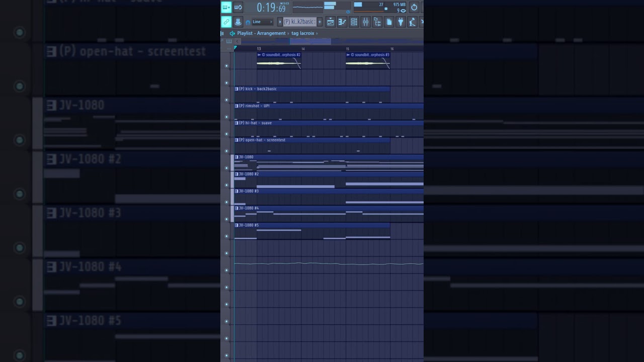Enable multilink to controllers chain icon
This screenshot has height=362, width=644.
tap(226, 22)
